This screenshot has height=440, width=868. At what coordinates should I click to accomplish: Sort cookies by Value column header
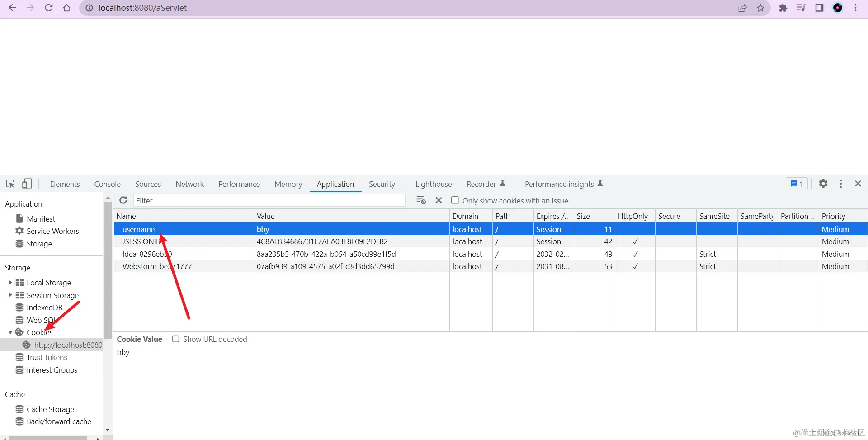coord(351,216)
